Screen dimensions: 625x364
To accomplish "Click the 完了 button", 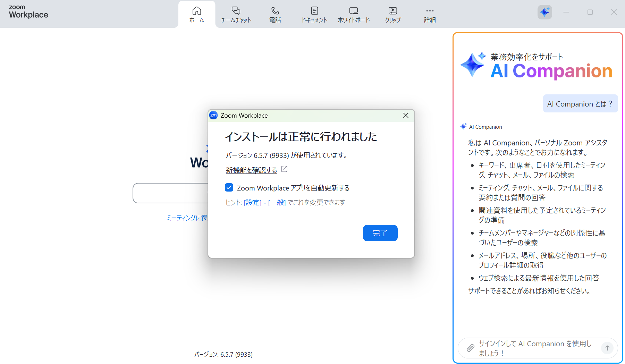I will click(x=380, y=233).
